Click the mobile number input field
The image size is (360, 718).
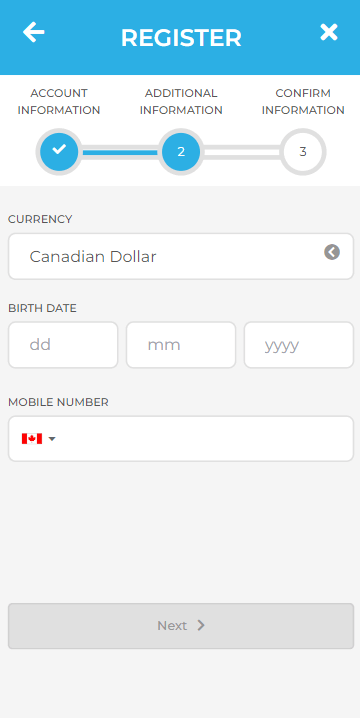[x=181, y=439]
